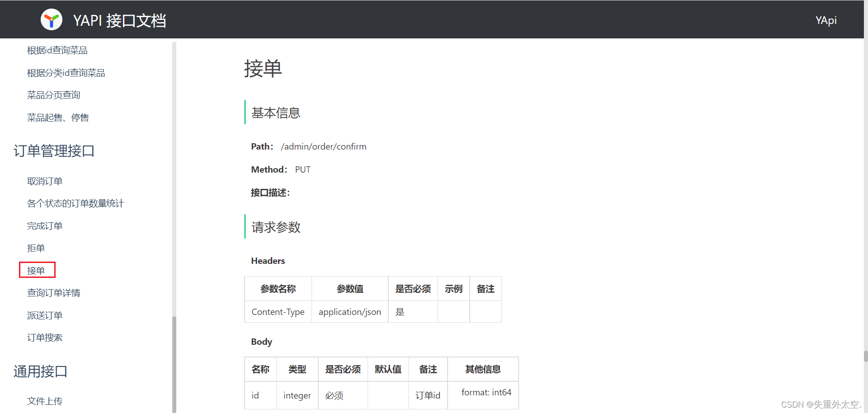The image size is (868, 413).
Task: Open 取消订单 sidebar entry
Action: (x=45, y=181)
